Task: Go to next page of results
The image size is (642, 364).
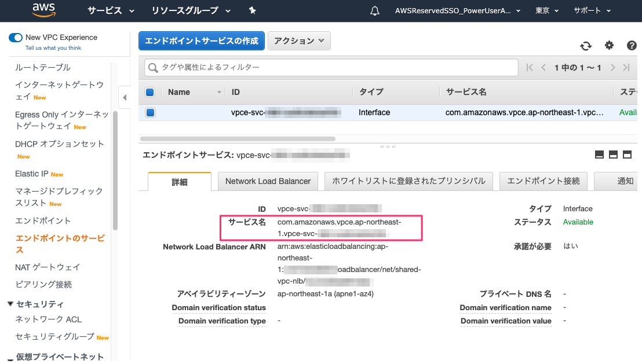Action: 612,68
